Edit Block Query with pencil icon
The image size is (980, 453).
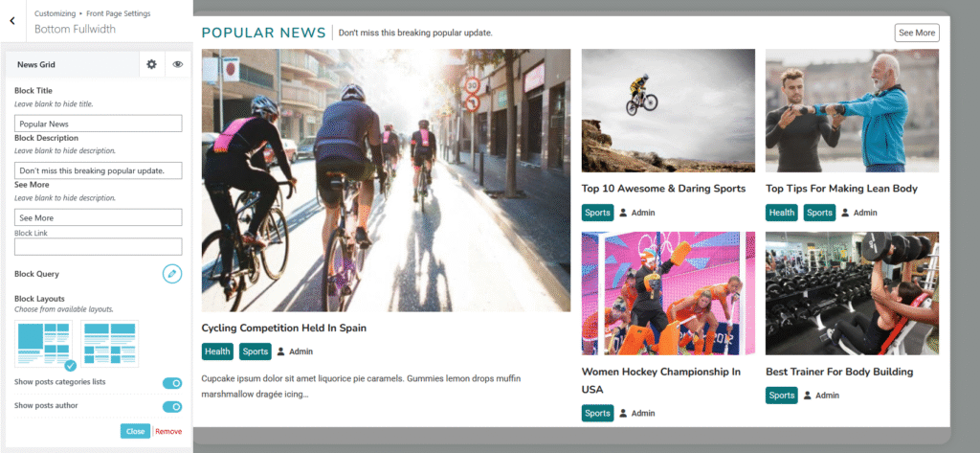pyautogui.click(x=171, y=274)
